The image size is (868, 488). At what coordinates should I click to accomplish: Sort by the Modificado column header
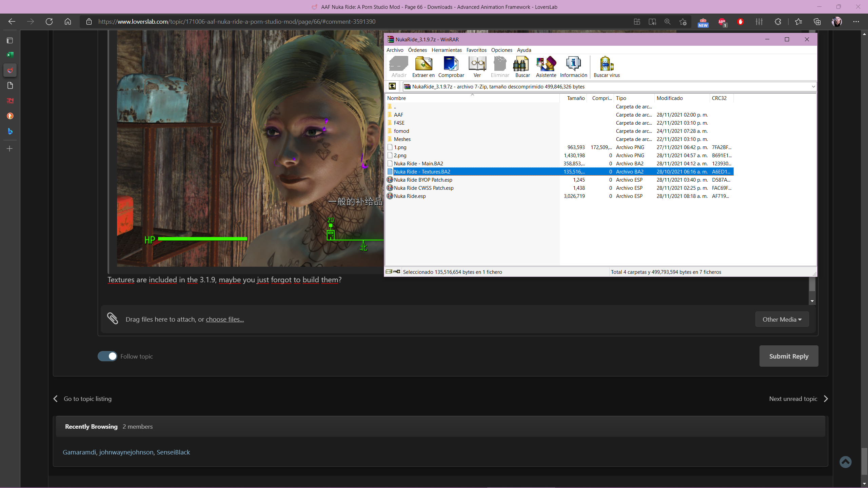(682, 98)
